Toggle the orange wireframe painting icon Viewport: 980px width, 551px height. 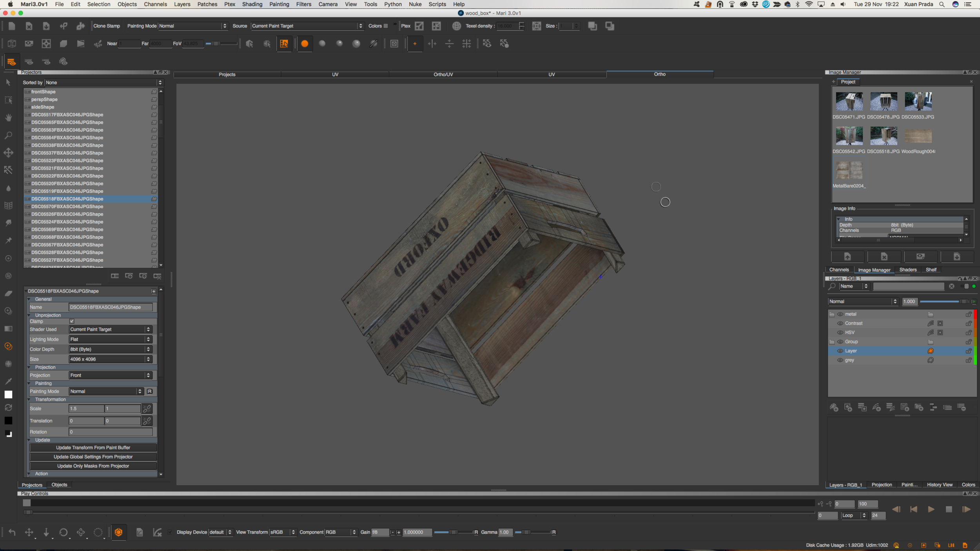point(284,43)
